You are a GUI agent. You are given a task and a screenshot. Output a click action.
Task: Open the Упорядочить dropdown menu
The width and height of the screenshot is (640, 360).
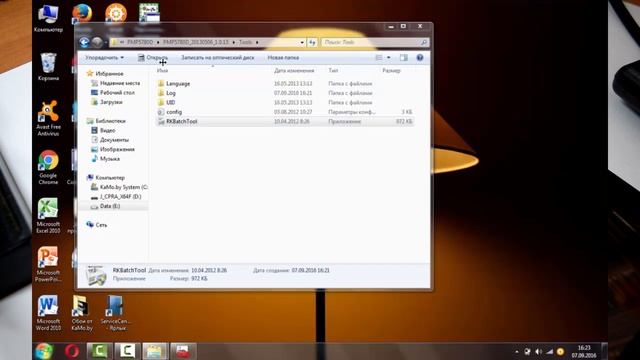tap(104, 58)
